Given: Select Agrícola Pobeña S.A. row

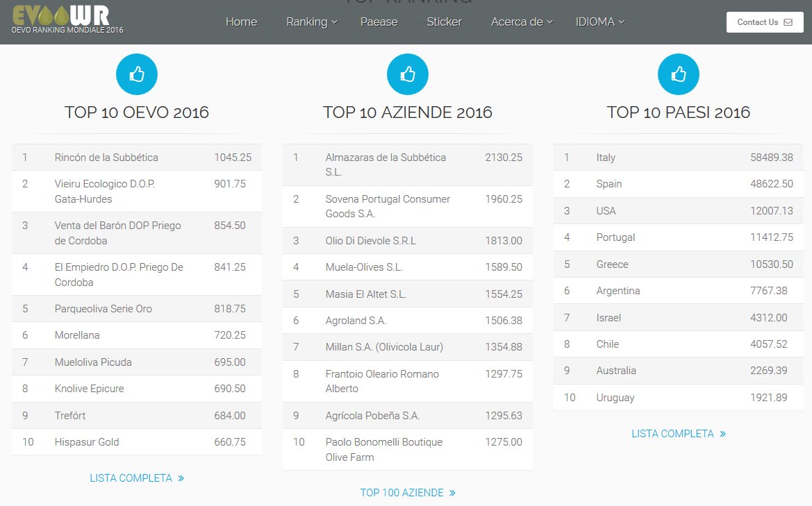Looking at the screenshot, I should coord(408,416).
